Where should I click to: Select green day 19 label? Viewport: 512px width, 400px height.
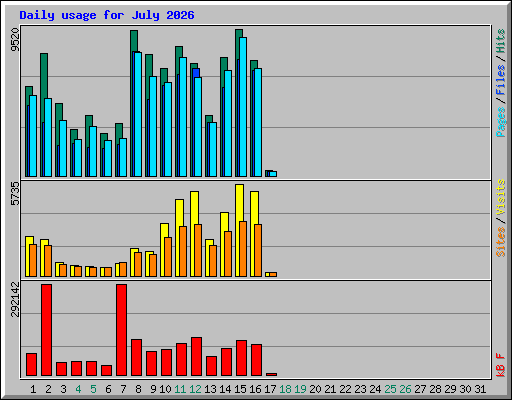[300, 389]
